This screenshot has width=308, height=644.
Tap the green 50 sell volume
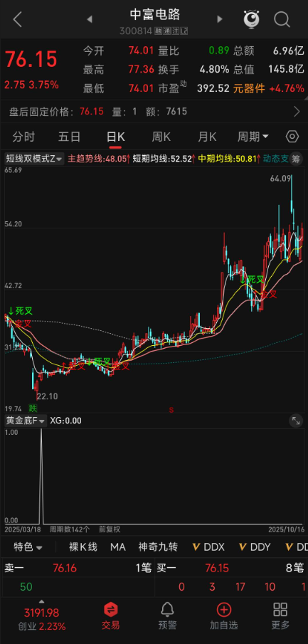tap(26, 587)
